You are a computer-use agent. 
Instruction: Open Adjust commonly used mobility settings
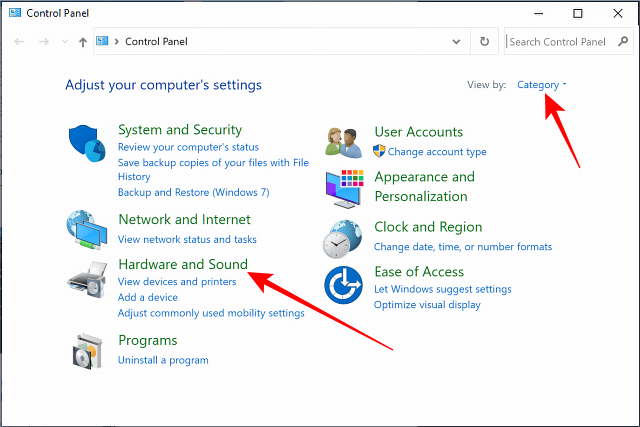click(211, 313)
